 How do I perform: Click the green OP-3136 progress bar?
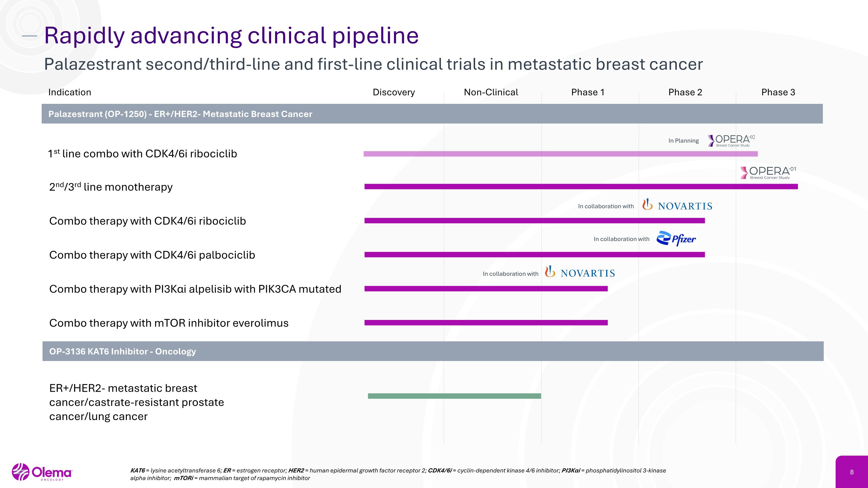point(454,396)
